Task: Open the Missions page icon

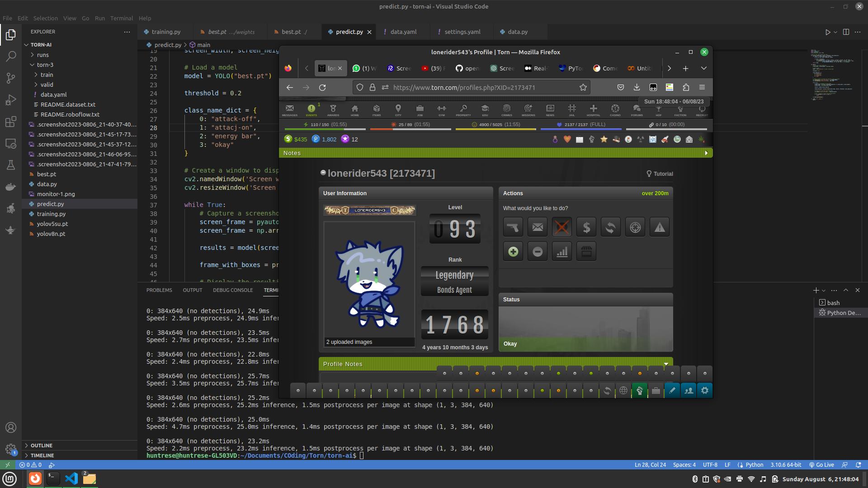Action: (x=528, y=110)
